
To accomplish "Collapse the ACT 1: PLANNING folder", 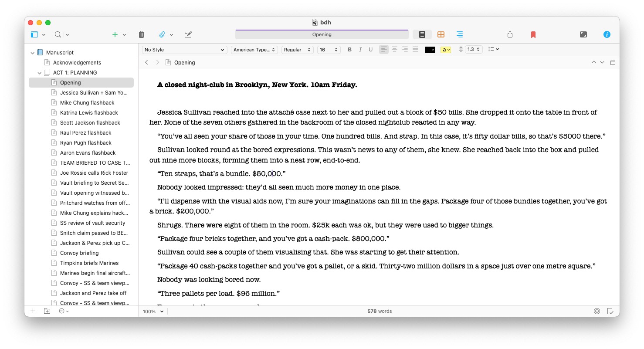I will tap(40, 73).
